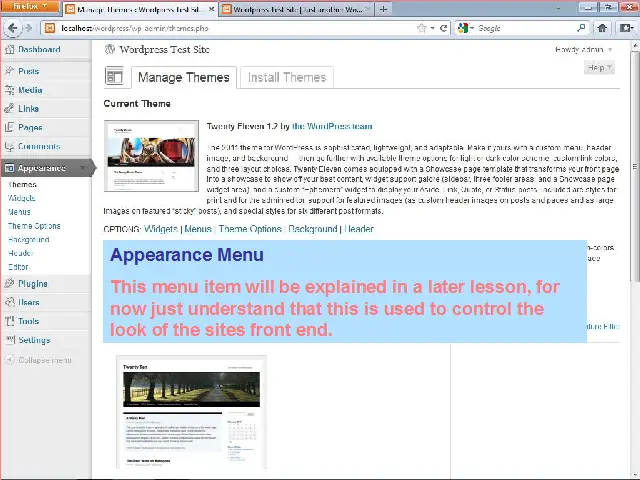Select Header in sidebar submenu
Viewport: 640px width, 480px height.
20,253
